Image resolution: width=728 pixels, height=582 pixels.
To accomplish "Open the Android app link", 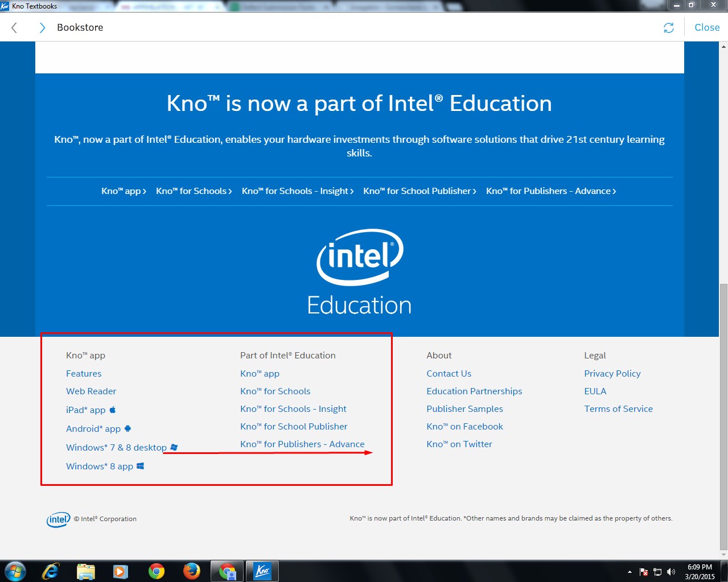I will 93,429.
